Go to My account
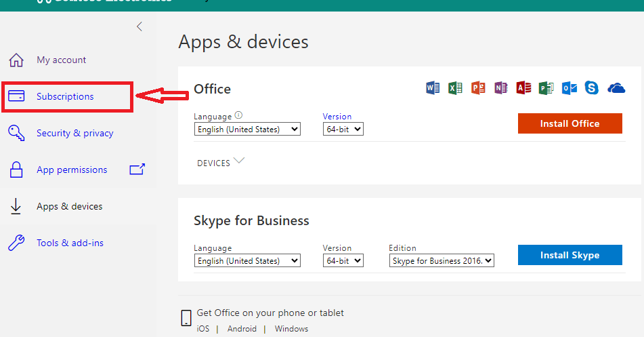644x337 pixels. 61,60
